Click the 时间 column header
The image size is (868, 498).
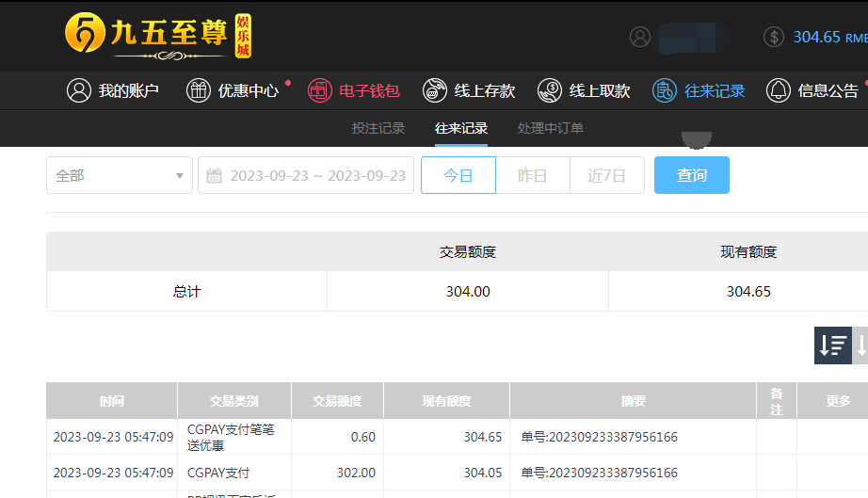pyautogui.click(x=112, y=401)
